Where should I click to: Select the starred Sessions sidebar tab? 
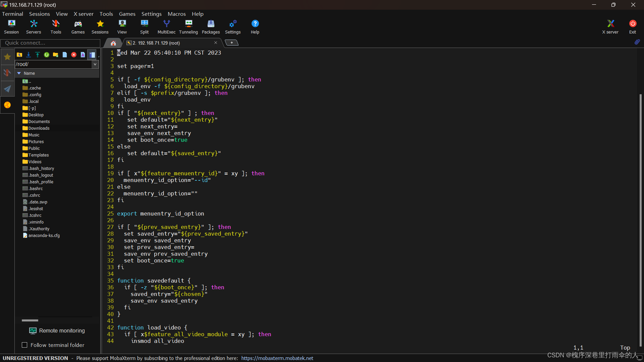point(7,57)
